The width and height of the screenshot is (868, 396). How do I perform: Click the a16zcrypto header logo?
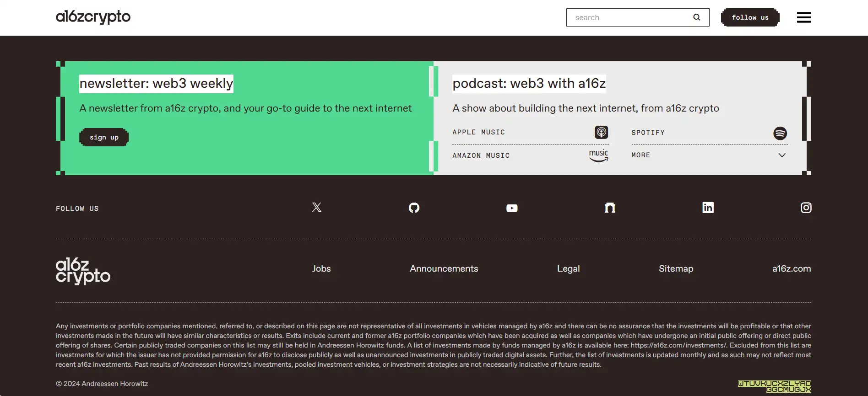pos(93,17)
